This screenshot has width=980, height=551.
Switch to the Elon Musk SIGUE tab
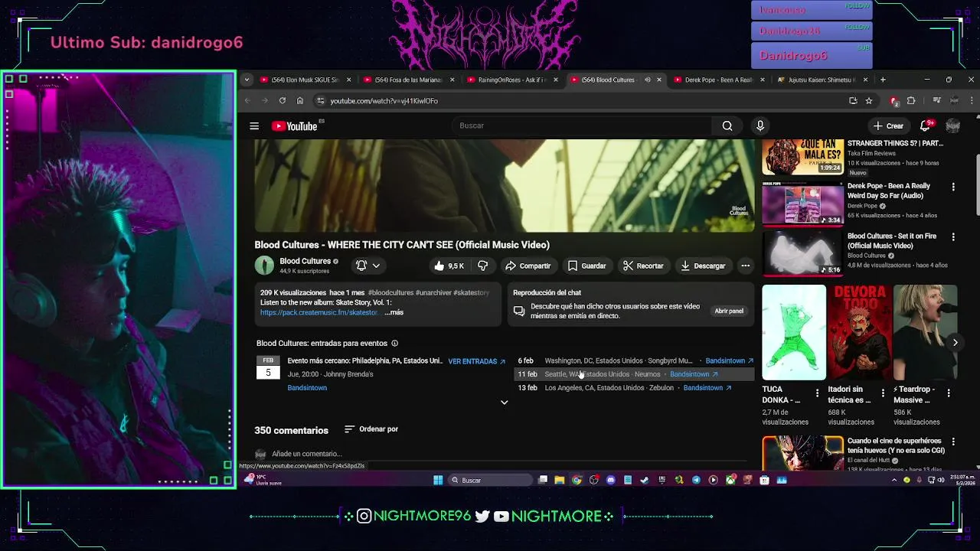304,80
